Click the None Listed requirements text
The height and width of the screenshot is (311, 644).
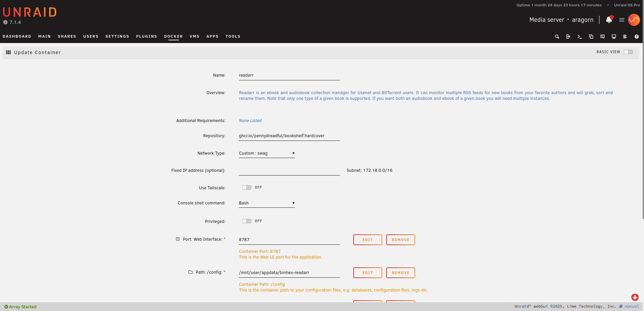point(250,121)
